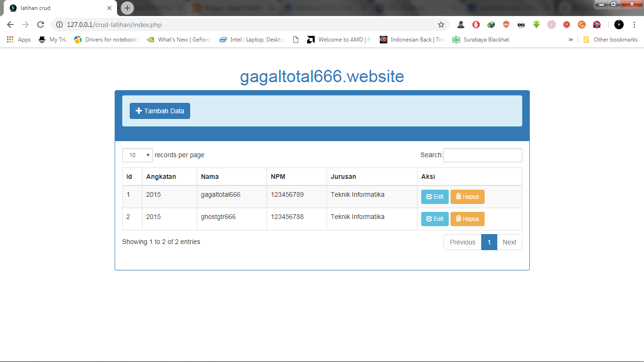644x362 pixels.
Task: Bookmark this page with the star icon
Action: click(441, 25)
